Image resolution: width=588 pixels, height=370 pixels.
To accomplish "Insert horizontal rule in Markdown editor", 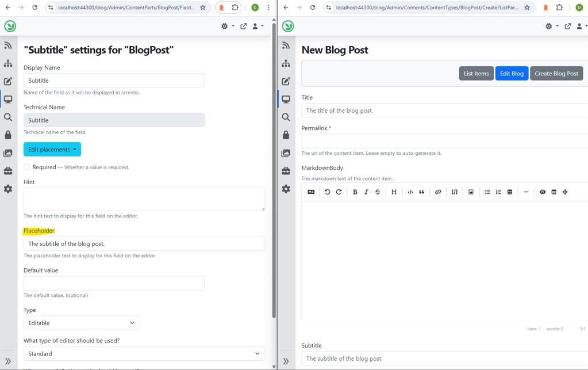I will 526,192.
